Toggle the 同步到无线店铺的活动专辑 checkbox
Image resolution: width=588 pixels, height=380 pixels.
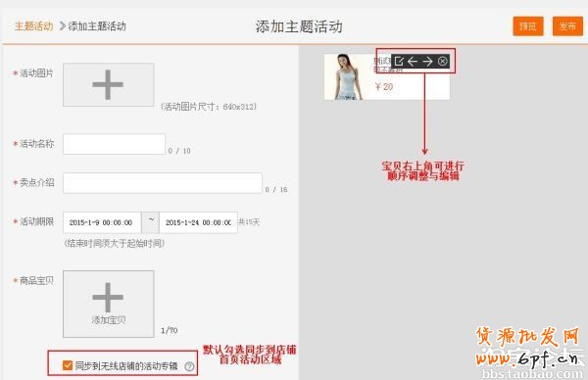click(x=68, y=365)
